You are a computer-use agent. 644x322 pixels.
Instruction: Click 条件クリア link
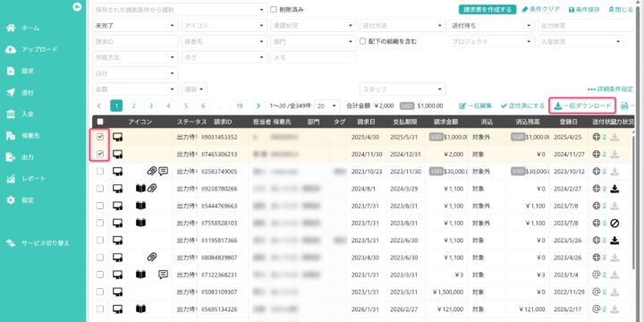click(540, 10)
